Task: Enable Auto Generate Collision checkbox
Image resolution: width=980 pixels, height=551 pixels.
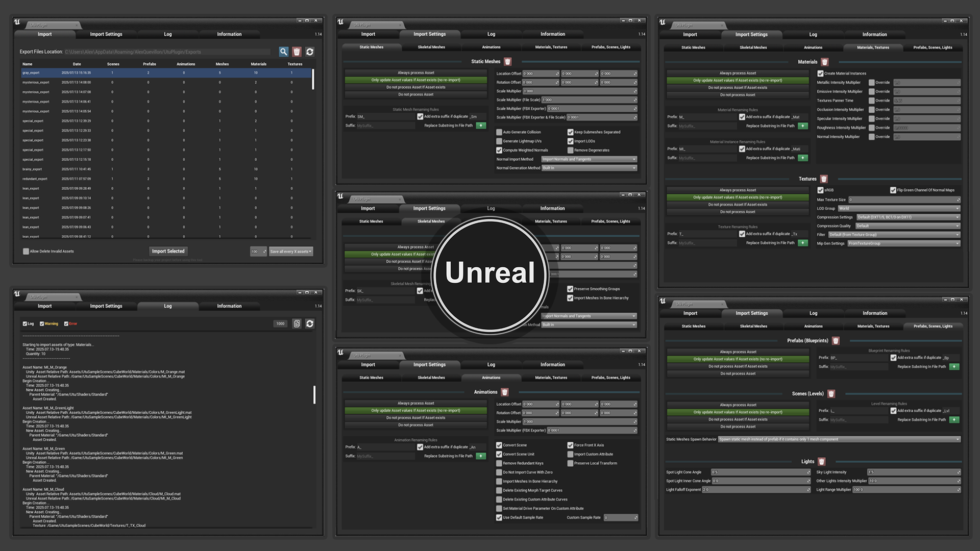Action: 499,132
